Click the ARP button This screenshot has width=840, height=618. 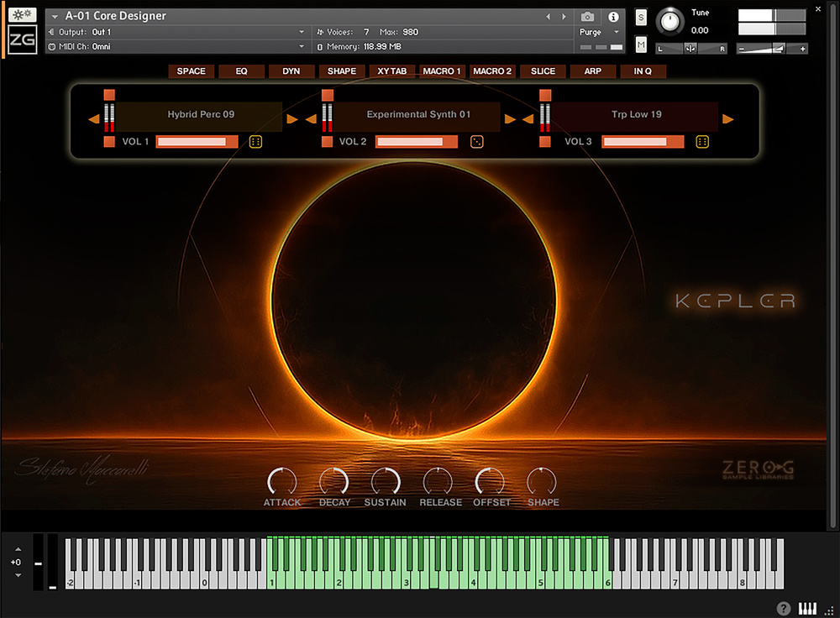pos(593,71)
